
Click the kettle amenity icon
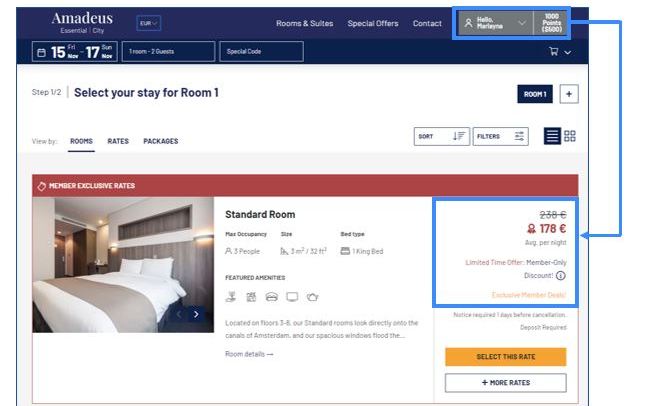(x=312, y=297)
